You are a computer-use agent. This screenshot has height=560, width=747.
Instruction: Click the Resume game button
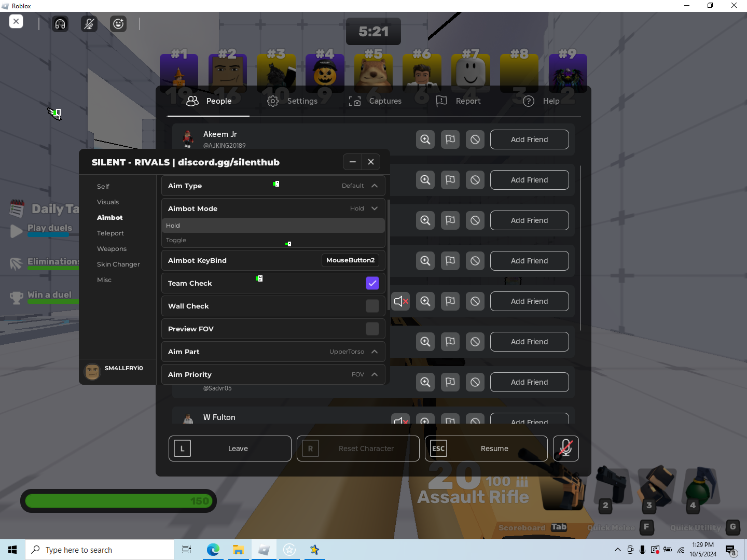click(486, 449)
